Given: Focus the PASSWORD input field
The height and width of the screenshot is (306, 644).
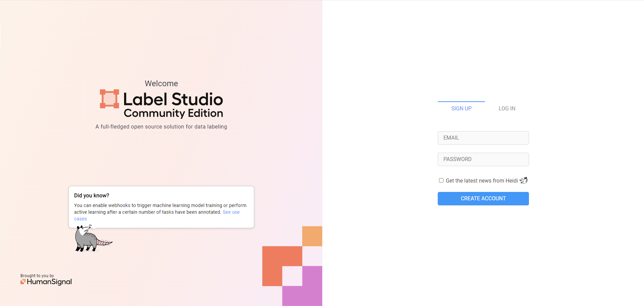Looking at the screenshot, I should [x=483, y=159].
